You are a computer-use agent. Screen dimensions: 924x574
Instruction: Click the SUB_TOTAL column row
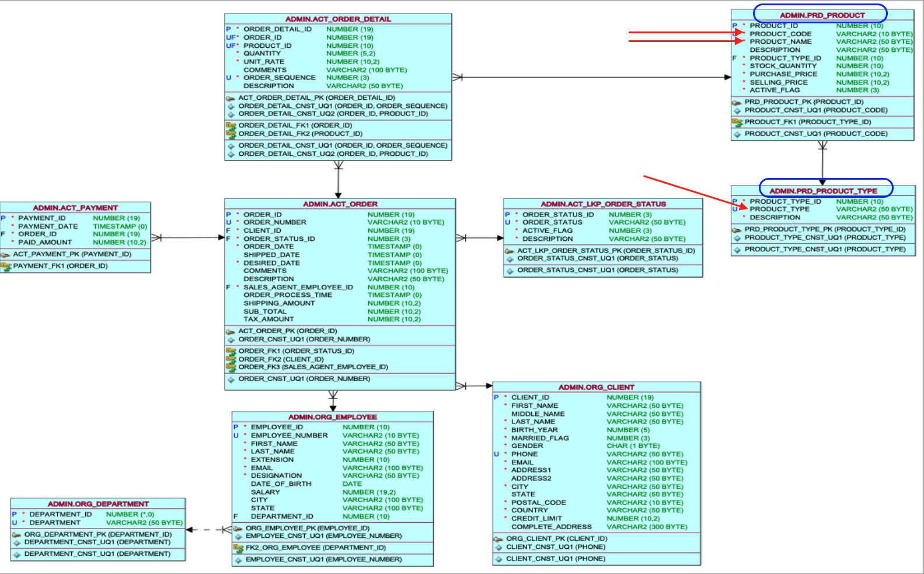pyautogui.click(x=340, y=311)
